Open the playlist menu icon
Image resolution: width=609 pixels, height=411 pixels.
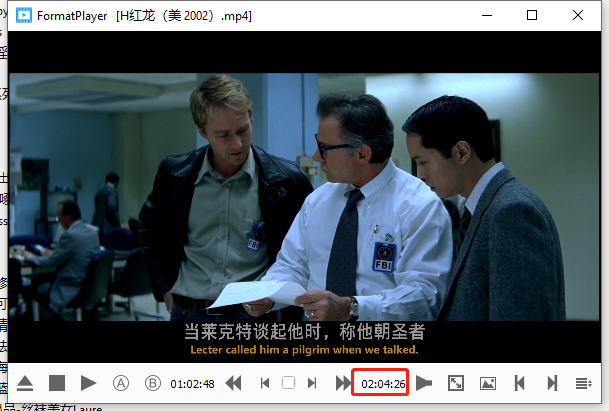tap(583, 384)
